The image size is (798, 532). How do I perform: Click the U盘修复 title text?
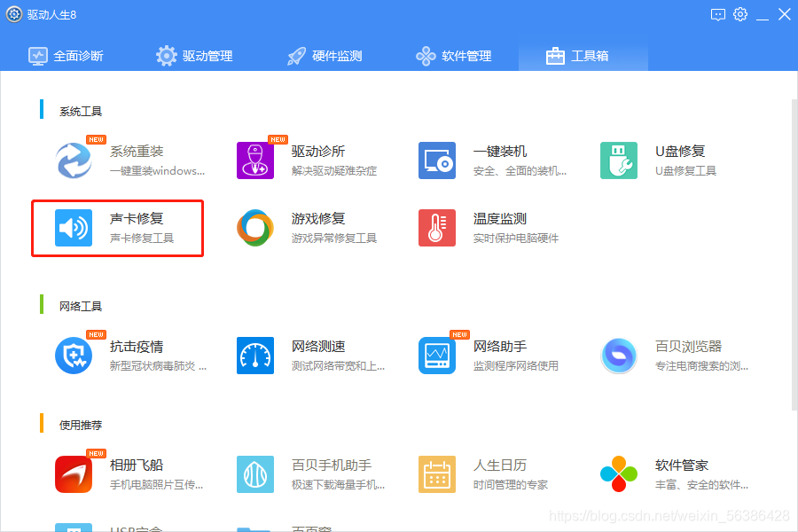click(x=680, y=152)
